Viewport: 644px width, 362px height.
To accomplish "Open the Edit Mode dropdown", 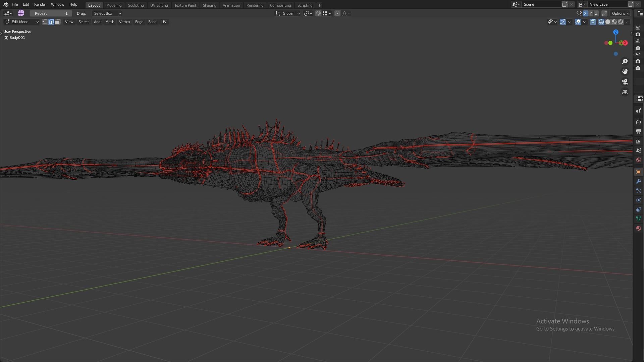I will coord(21,22).
